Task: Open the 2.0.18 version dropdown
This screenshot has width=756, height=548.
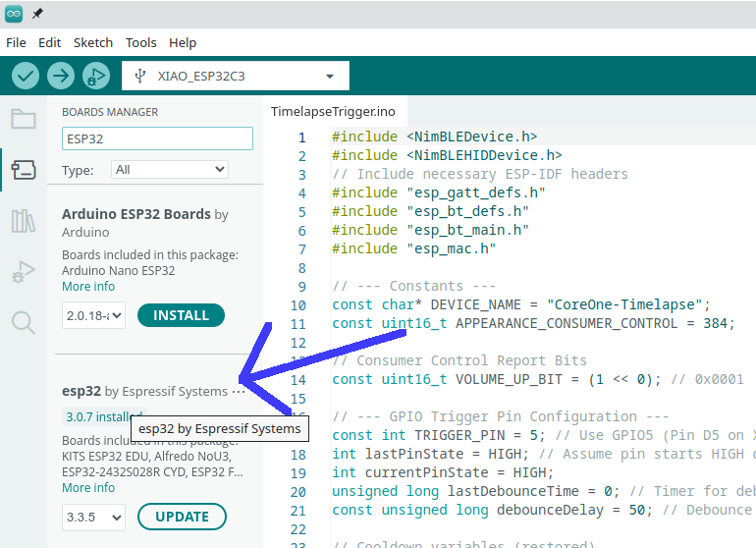Action: click(93, 315)
